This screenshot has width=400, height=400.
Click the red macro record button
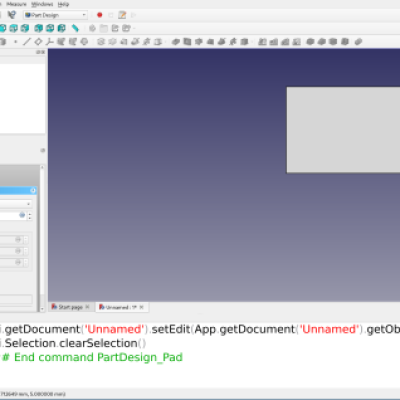pyautogui.click(x=99, y=15)
